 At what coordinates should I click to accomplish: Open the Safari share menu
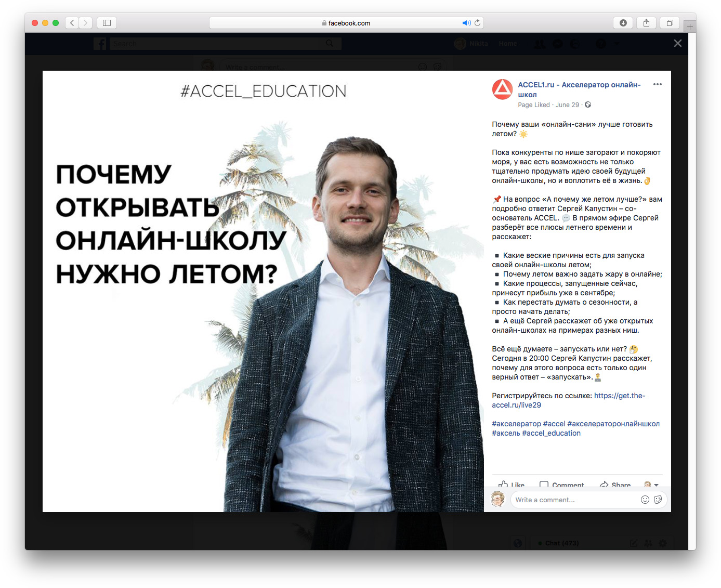[646, 23]
